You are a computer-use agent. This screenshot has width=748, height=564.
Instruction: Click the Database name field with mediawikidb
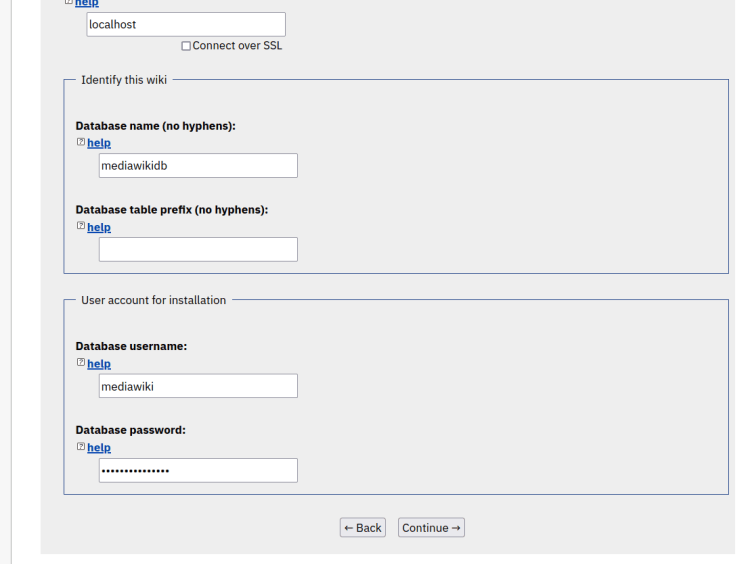coord(198,166)
